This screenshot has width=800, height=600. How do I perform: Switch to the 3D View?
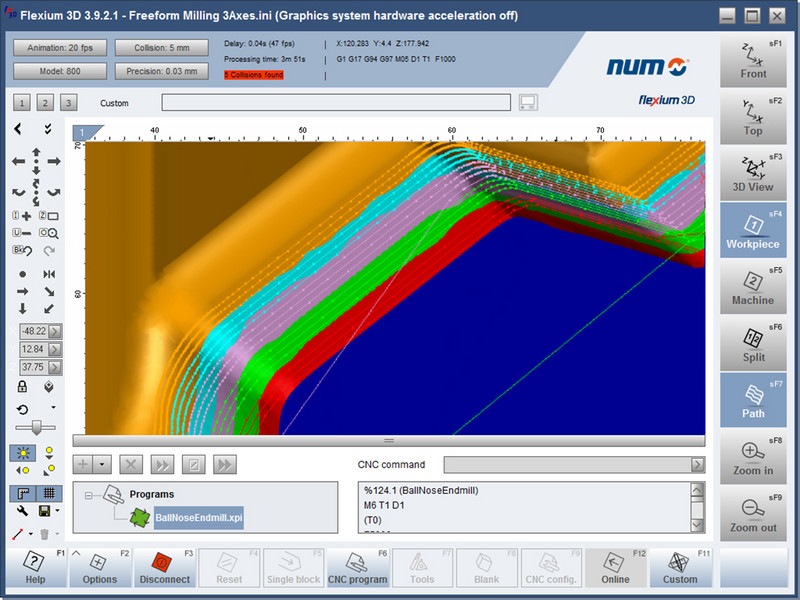753,173
